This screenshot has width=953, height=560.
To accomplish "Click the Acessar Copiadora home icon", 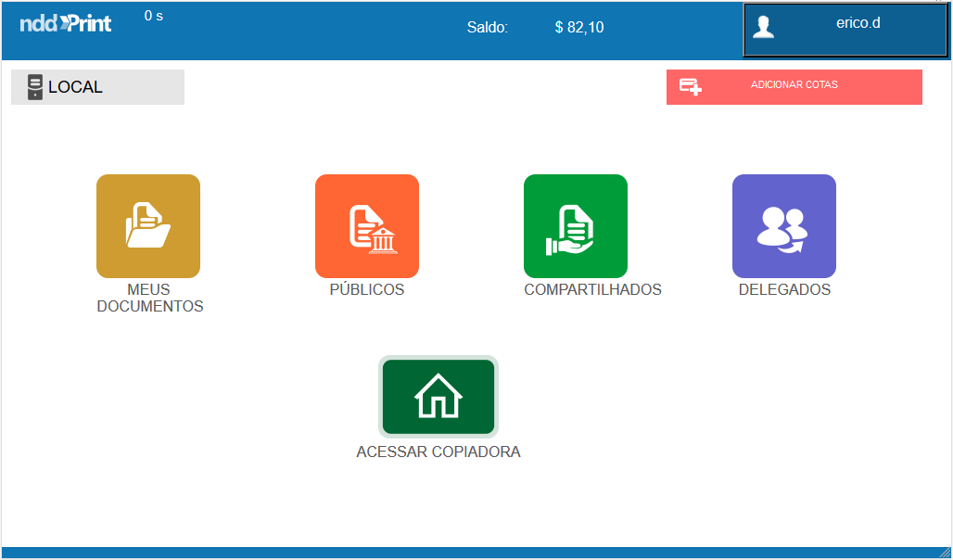I will [438, 397].
